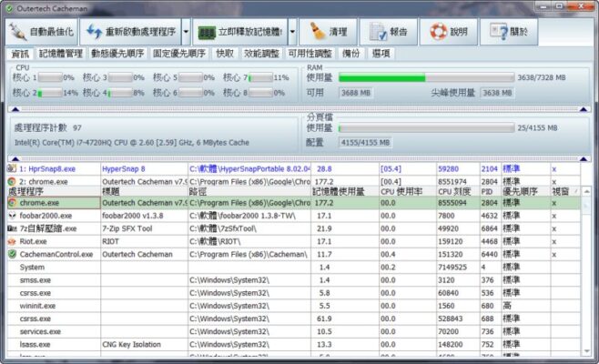Sort by the 處理程序 column header
Image resolution: width=599 pixels, height=364 pixels.
click(x=54, y=191)
